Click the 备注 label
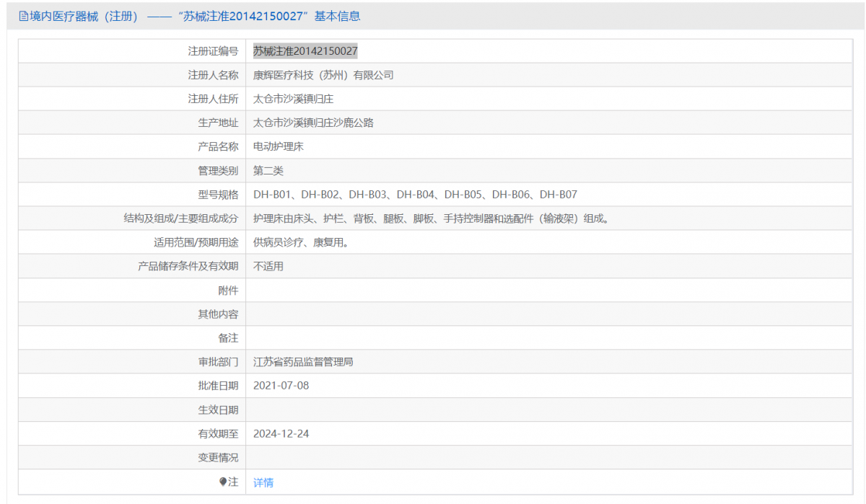This screenshot has height=504, width=866. tap(228, 337)
